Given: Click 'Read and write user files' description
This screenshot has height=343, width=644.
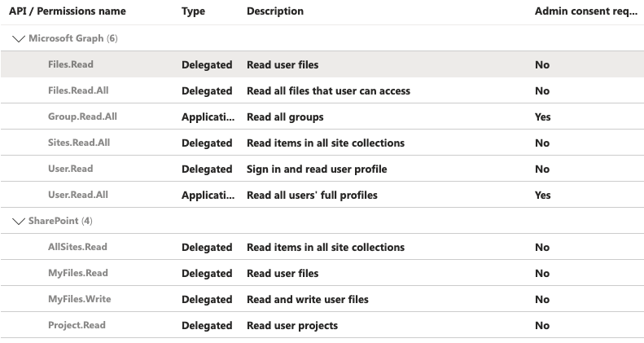Looking at the screenshot, I should 307,299.
